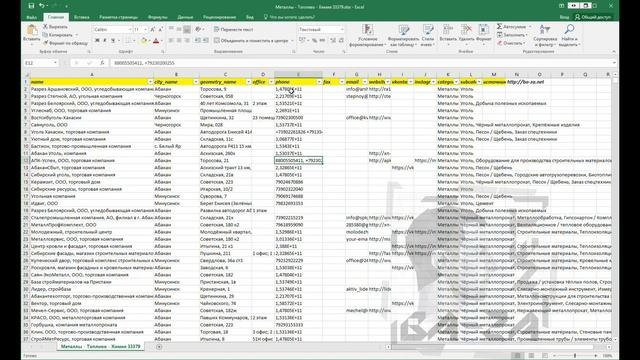640x360 pixels.
Task: Open filter dropdown for phone column
Action: click(319, 82)
